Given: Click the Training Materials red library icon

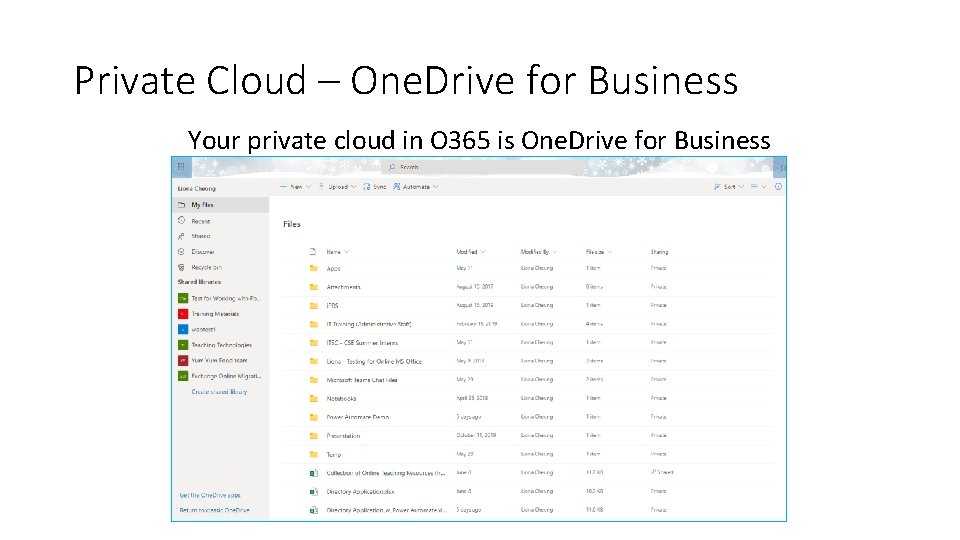Looking at the screenshot, I should (x=182, y=314).
